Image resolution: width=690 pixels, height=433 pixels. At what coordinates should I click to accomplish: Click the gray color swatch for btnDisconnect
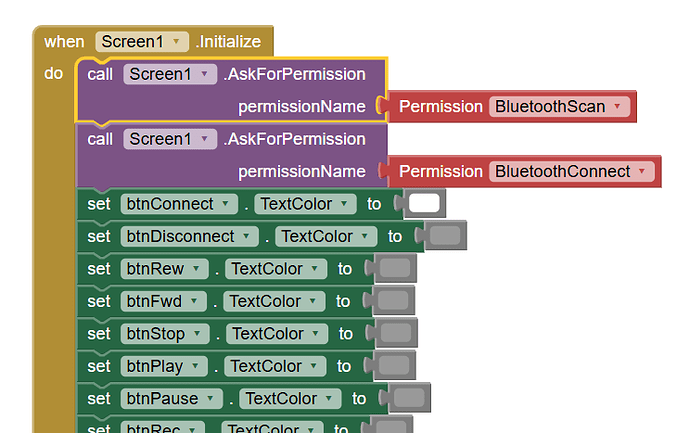(445, 236)
